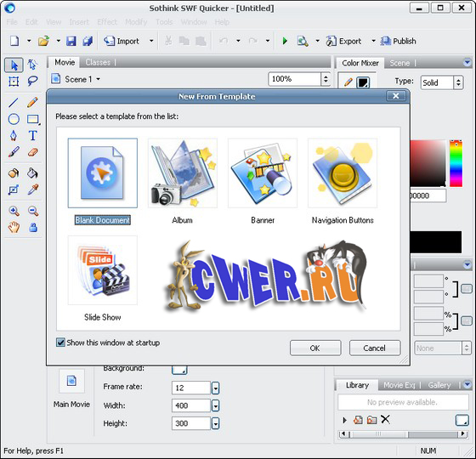Expand the Color Mixer panel options arrow
The height and width of the screenshot is (459, 476).
coord(467,63)
